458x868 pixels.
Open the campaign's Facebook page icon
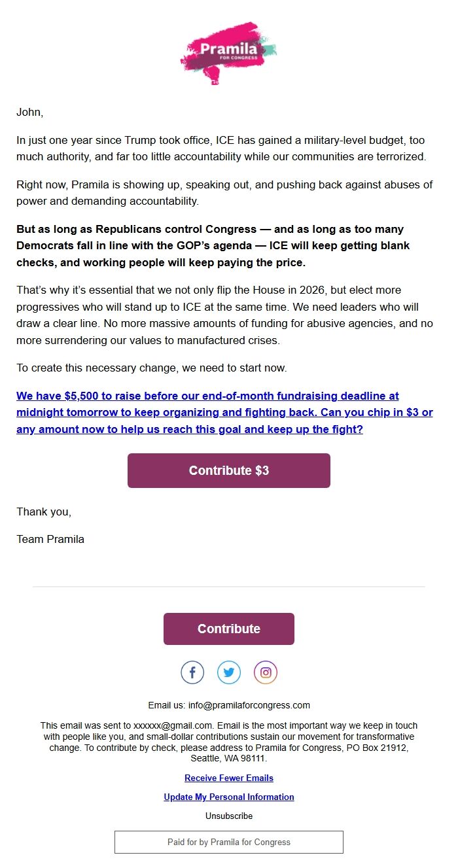(x=192, y=672)
